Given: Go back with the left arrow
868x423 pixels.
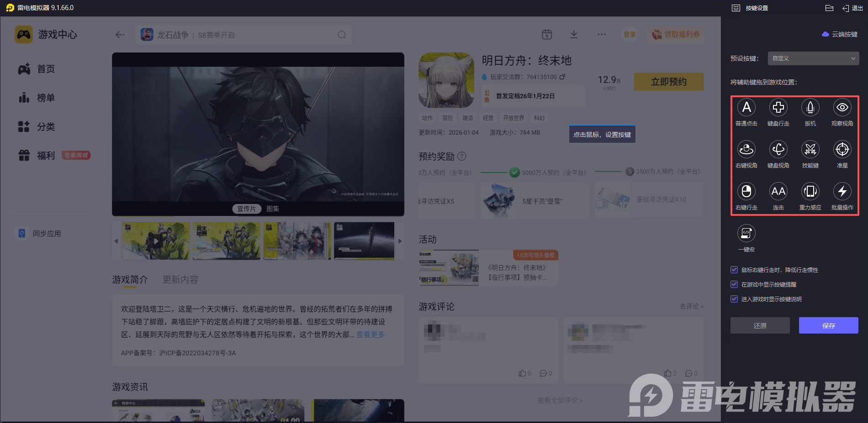Looking at the screenshot, I should tap(120, 35).
